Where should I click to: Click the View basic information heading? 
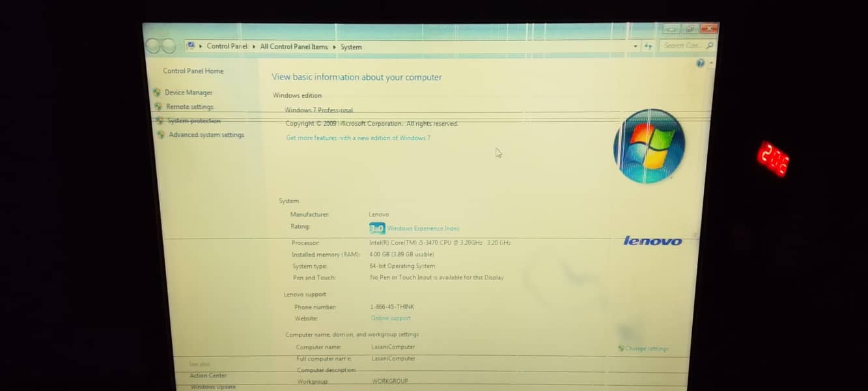(356, 77)
